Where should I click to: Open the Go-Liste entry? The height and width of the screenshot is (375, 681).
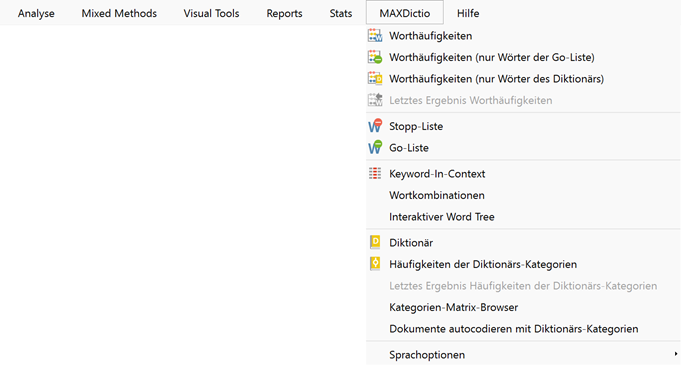(x=409, y=148)
